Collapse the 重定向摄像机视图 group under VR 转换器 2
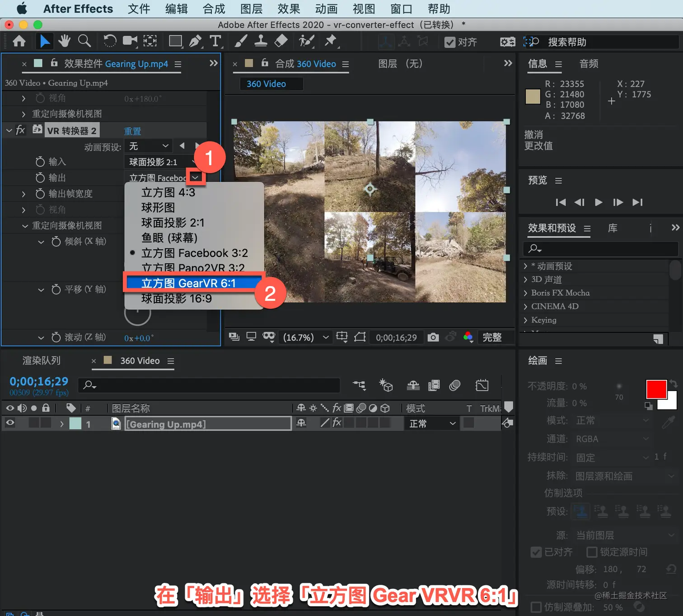Viewport: 683px width, 616px height. click(x=25, y=226)
